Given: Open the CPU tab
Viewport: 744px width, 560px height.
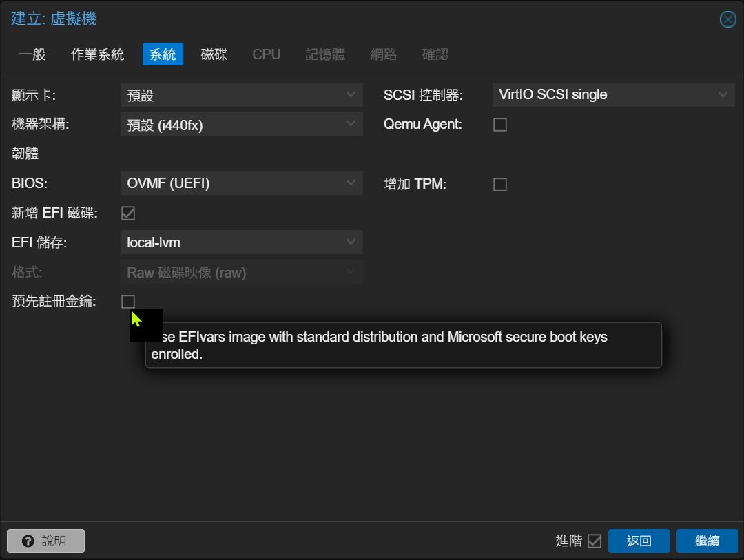Looking at the screenshot, I should [x=266, y=54].
